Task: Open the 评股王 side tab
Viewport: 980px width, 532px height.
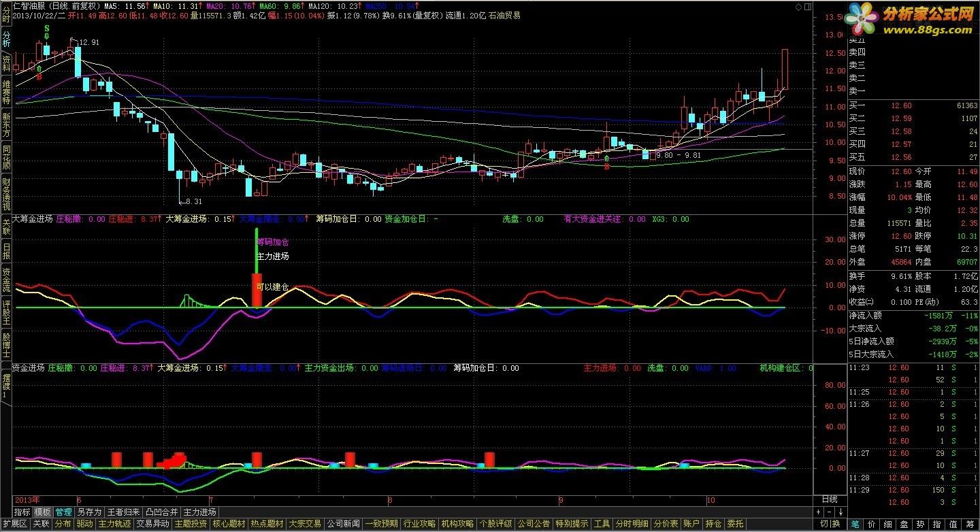Action: [x=6, y=312]
